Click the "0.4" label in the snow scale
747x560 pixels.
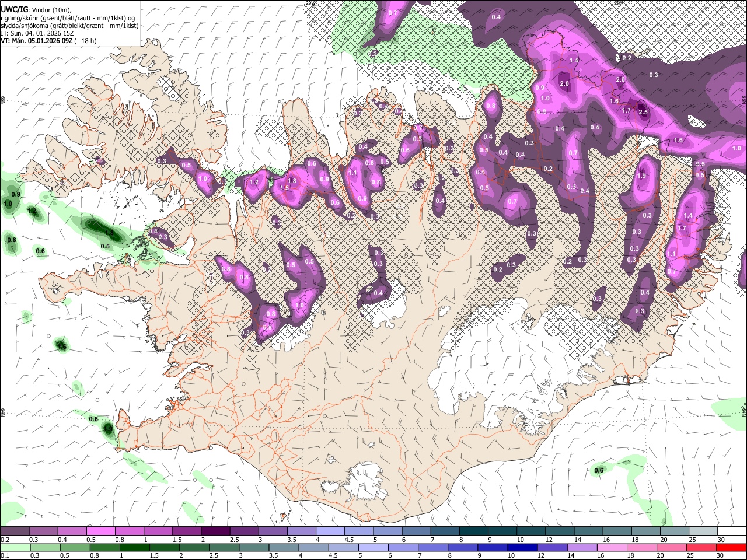[x=63, y=540]
